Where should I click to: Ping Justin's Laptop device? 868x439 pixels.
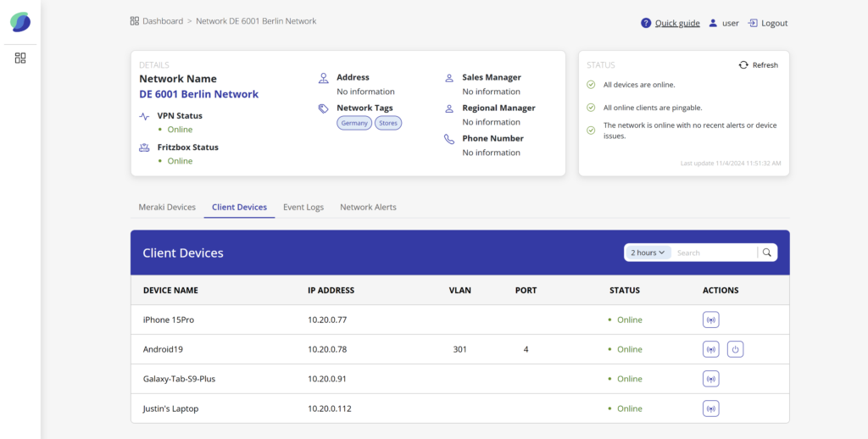click(710, 408)
